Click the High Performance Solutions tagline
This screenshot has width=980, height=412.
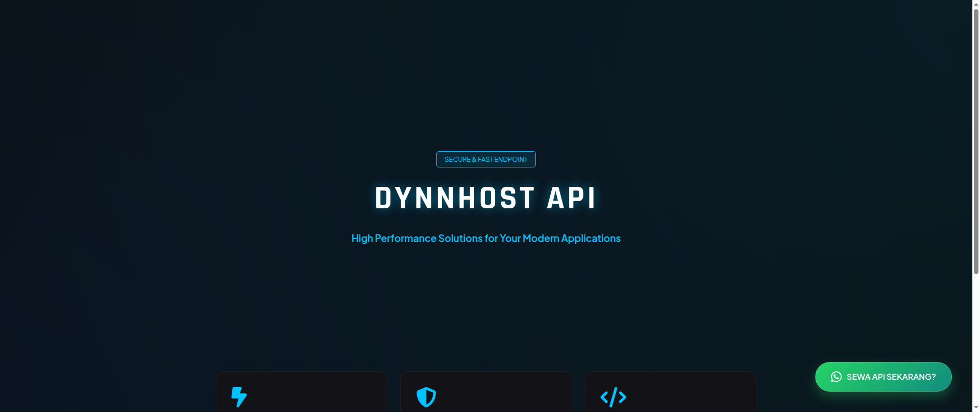tap(486, 238)
